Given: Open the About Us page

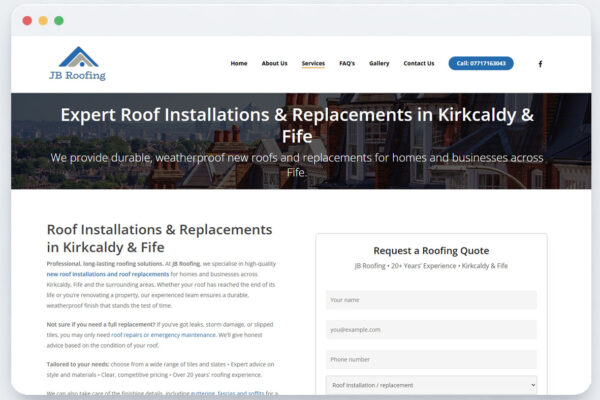Looking at the screenshot, I should [274, 64].
